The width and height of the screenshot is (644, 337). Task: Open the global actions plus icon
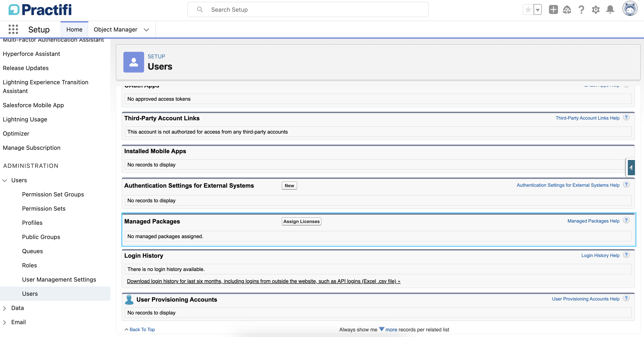(553, 10)
